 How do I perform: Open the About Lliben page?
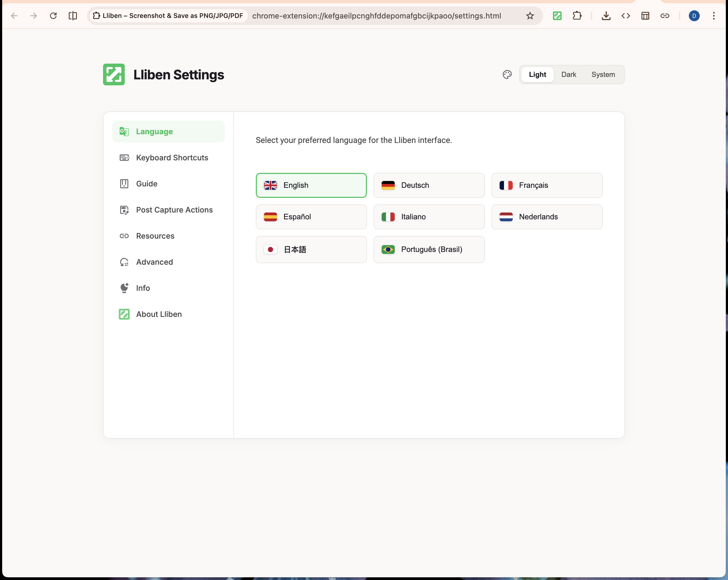pos(159,314)
